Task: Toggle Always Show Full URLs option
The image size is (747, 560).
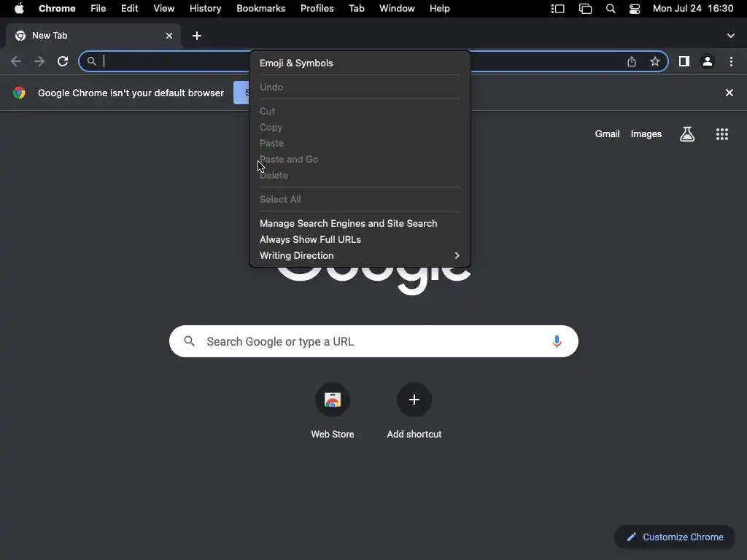Action: [360, 239]
